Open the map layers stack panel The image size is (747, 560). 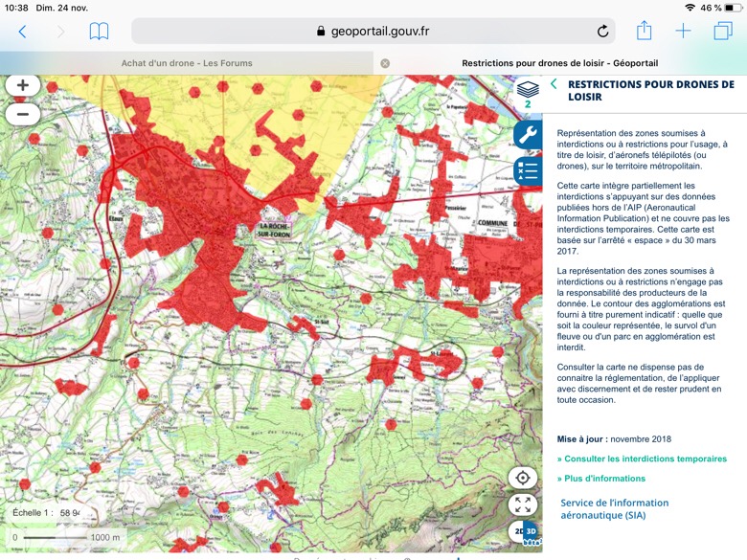pos(527,93)
